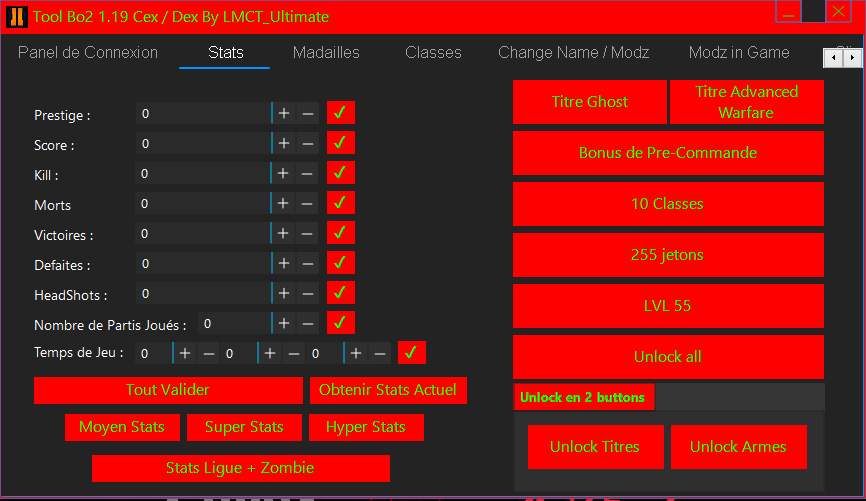866x501 pixels.
Task: Increment Nombre de Partis Joués
Action: [x=284, y=323]
